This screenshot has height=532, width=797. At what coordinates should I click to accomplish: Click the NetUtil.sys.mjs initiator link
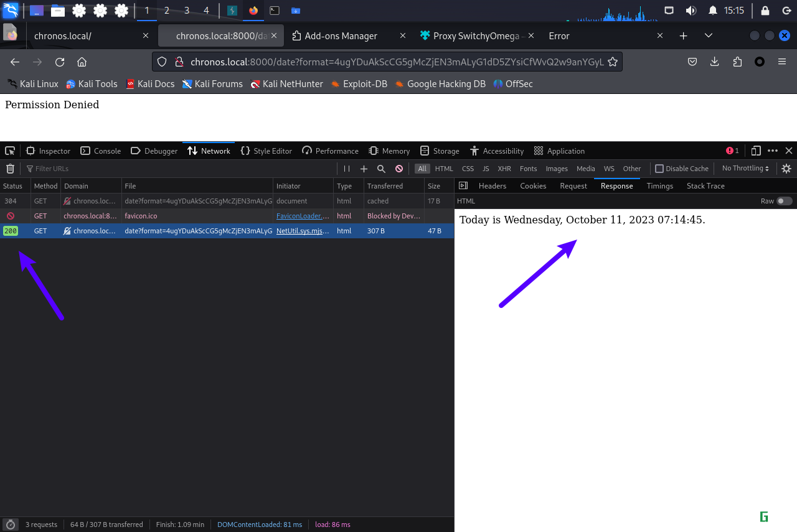303,231
